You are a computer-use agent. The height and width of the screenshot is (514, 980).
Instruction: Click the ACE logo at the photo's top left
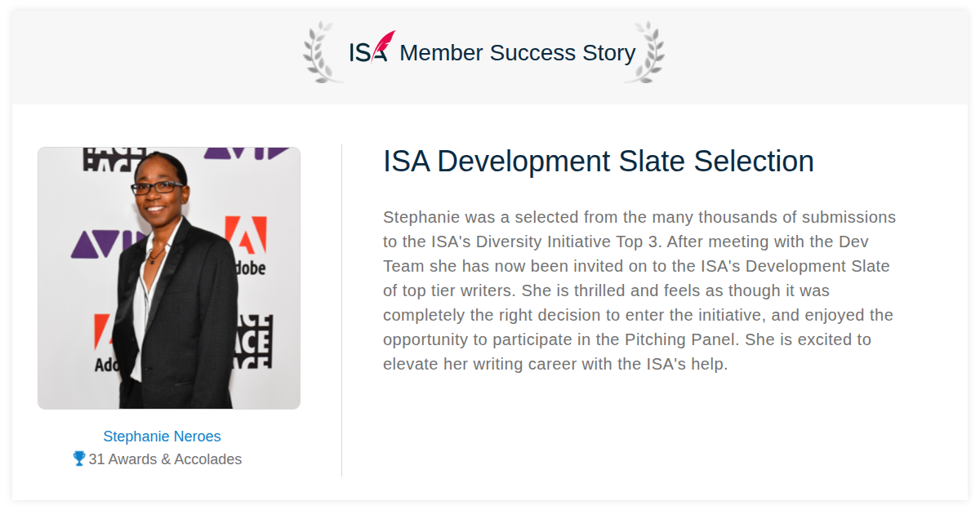(x=114, y=159)
